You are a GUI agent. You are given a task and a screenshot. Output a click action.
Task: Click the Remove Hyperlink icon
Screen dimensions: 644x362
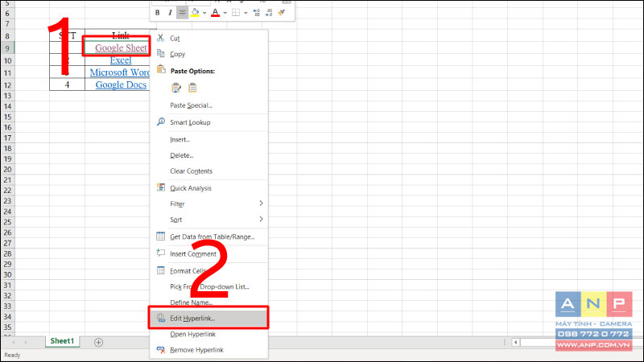point(160,350)
